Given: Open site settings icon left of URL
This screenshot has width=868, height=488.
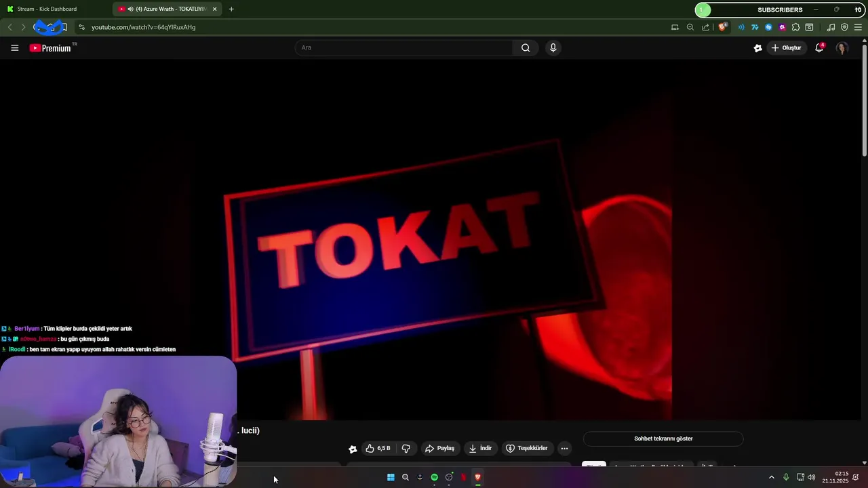Looking at the screenshot, I should (81, 27).
